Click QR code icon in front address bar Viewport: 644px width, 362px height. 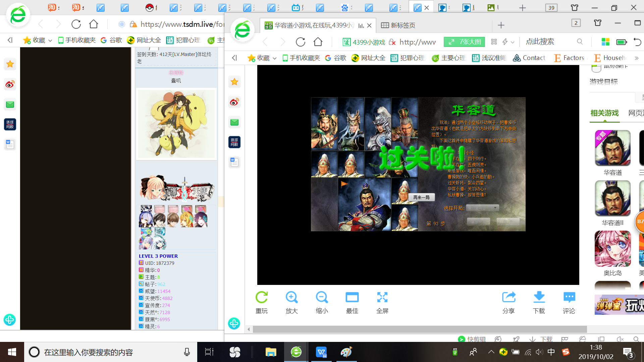point(494,42)
